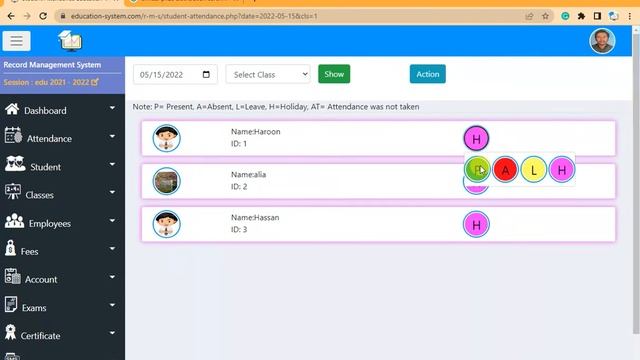The image size is (640, 360).
Task: Mark Absent with red A circle
Action: tap(505, 169)
